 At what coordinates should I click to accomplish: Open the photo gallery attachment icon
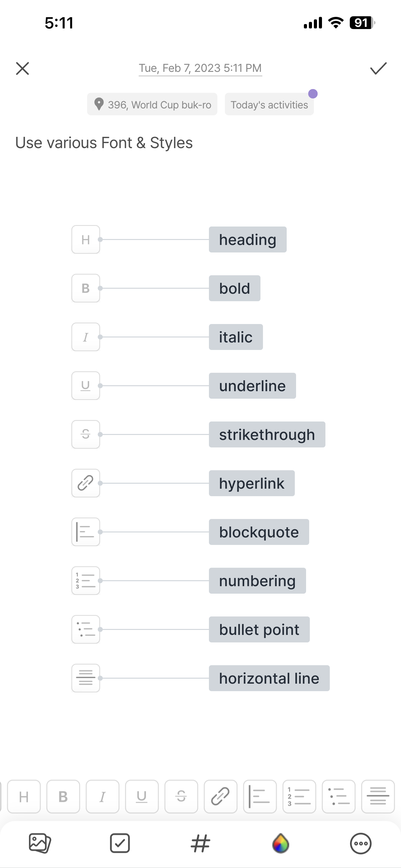click(x=40, y=843)
